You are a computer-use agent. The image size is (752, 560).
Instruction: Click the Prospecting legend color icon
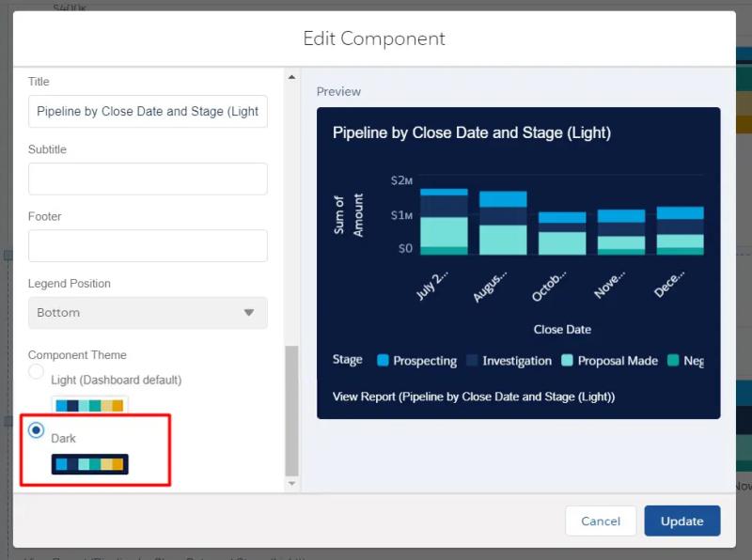click(x=383, y=360)
